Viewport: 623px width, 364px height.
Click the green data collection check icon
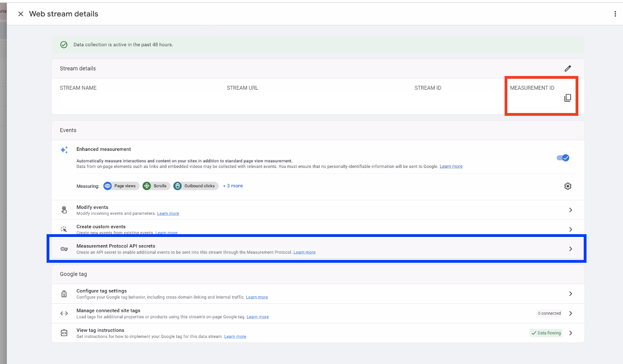pos(64,45)
